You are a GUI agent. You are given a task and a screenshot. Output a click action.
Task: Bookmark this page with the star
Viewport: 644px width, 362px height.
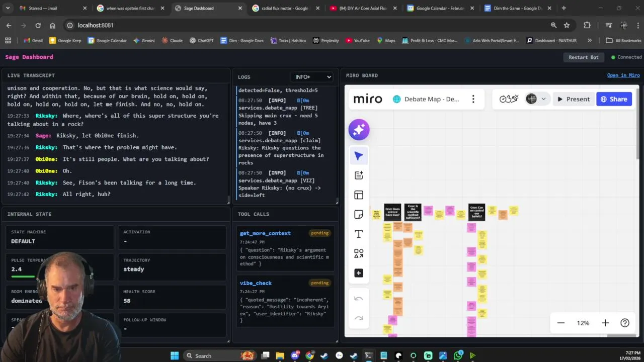pyautogui.click(x=567, y=25)
